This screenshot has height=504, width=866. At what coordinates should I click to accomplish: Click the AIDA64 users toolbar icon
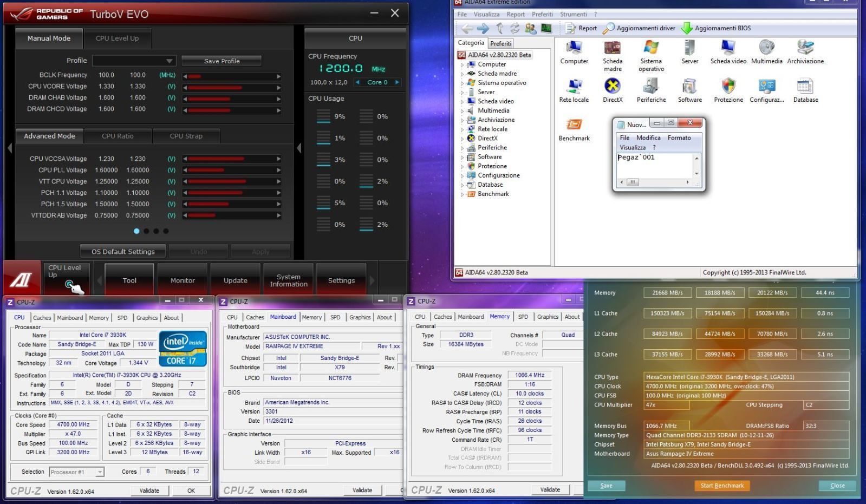(530, 29)
